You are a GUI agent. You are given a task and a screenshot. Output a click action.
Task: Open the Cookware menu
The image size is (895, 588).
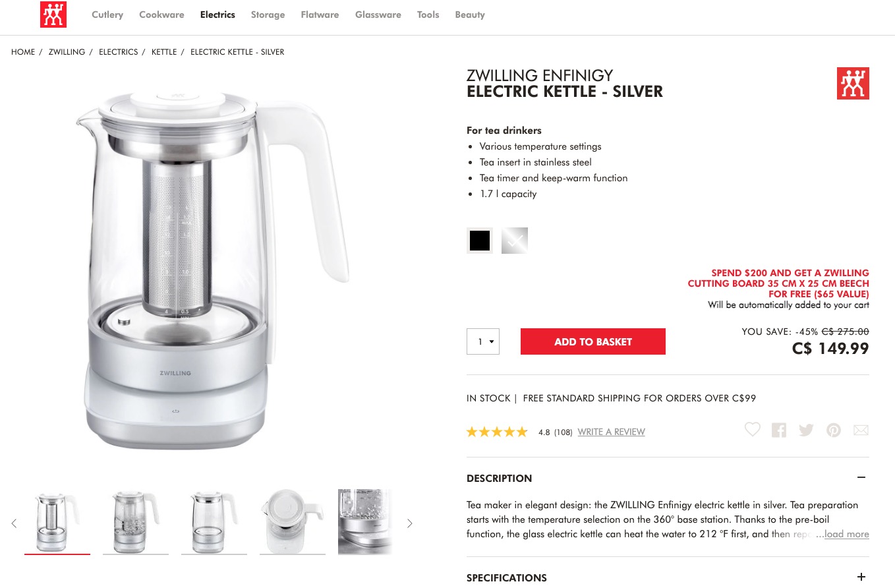161,15
